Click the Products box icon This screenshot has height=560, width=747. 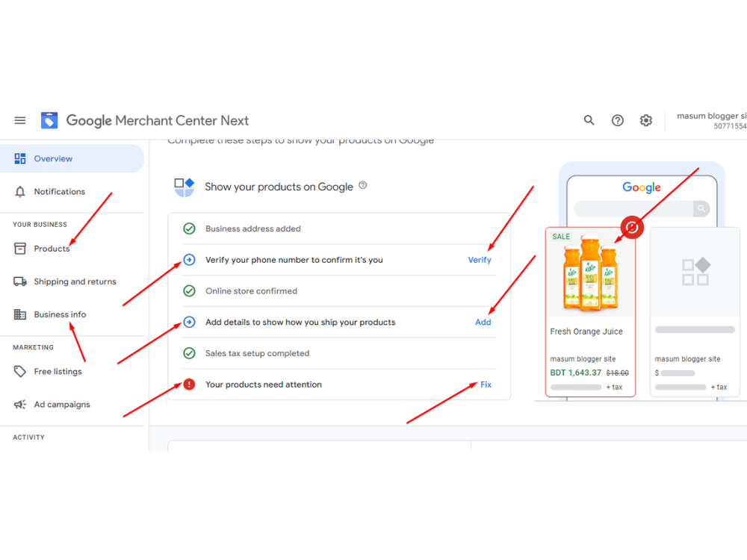(20, 249)
